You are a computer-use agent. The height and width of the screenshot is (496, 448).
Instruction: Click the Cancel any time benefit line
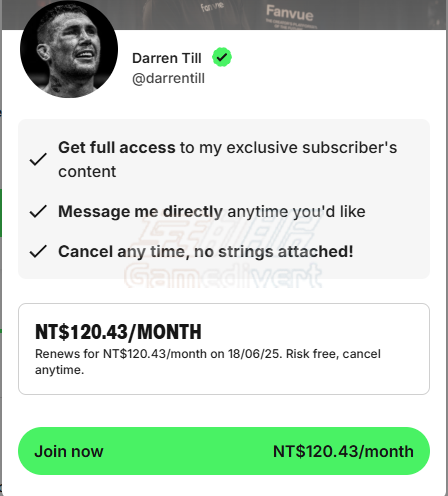206,252
